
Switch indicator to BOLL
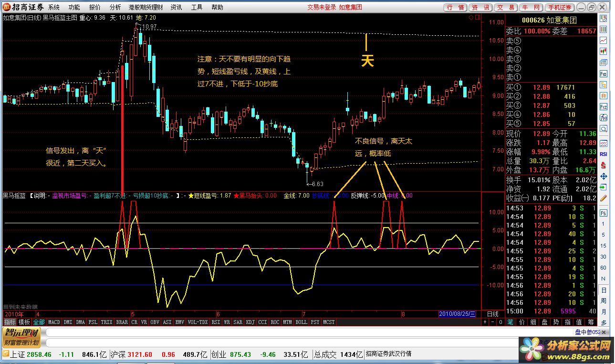[x=301, y=322]
